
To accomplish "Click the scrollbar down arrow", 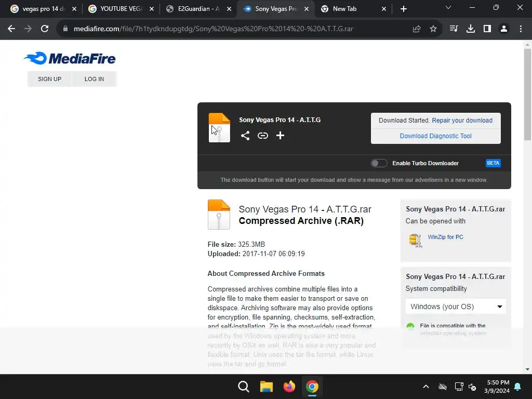I will pyautogui.click(x=527, y=369).
